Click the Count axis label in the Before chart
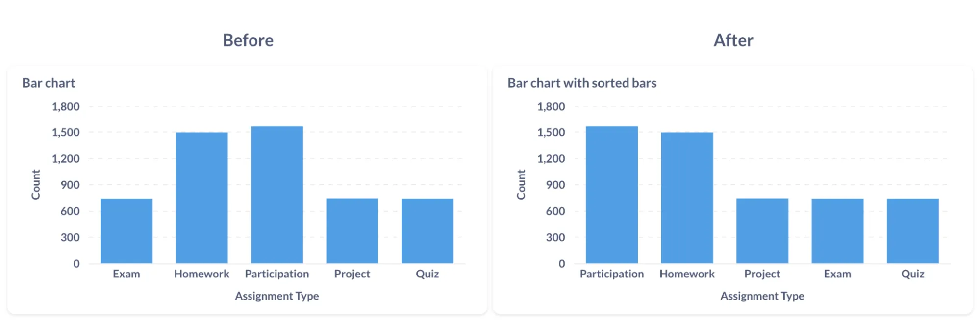Image resolution: width=980 pixels, height=325 pixels. [36, 185]
